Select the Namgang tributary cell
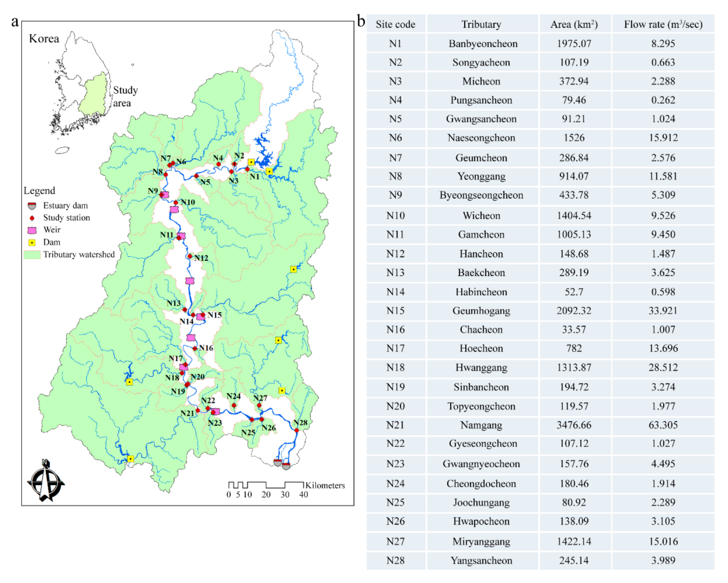 click(481, 425)
